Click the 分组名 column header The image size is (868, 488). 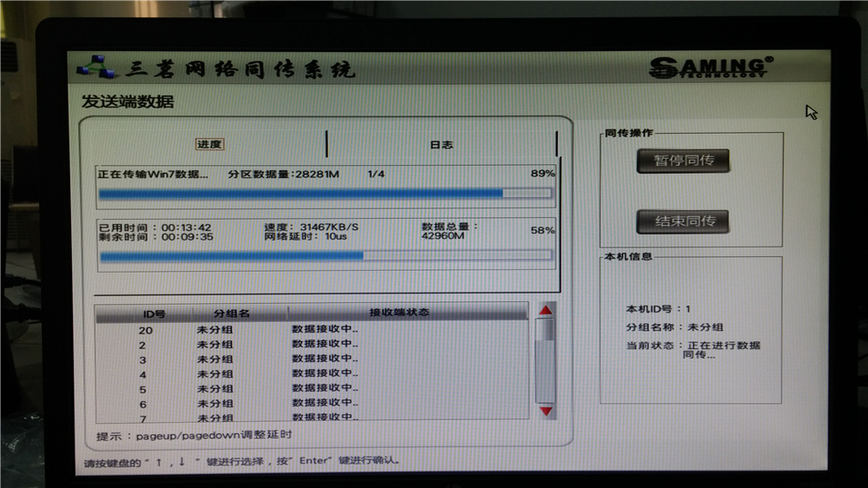[231, 313]
